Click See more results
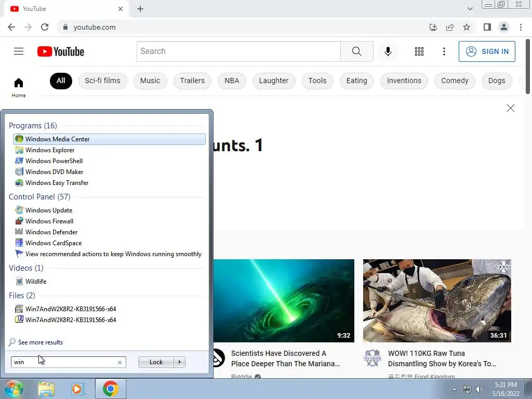This screenshot has height=399, width=532. point(41,342)
